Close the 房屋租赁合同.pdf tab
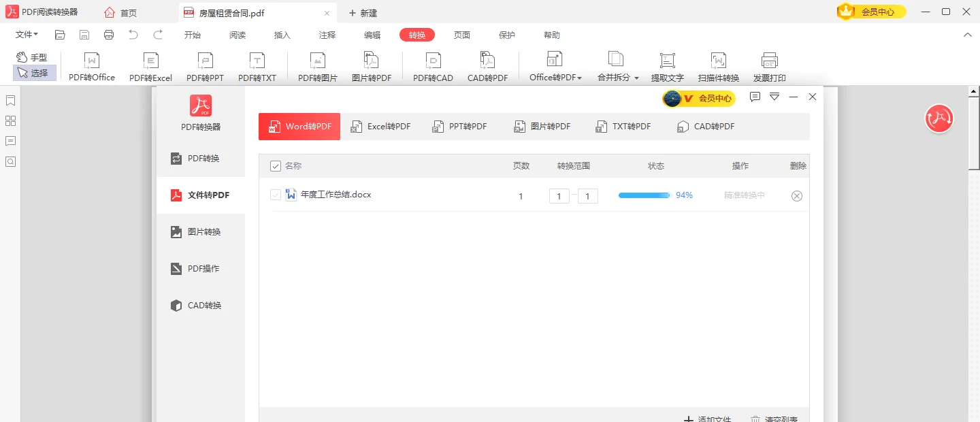 (327, 13)
